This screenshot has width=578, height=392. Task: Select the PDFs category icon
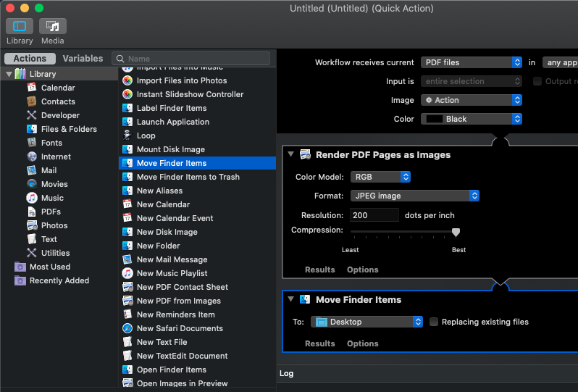tap(32, 212)
